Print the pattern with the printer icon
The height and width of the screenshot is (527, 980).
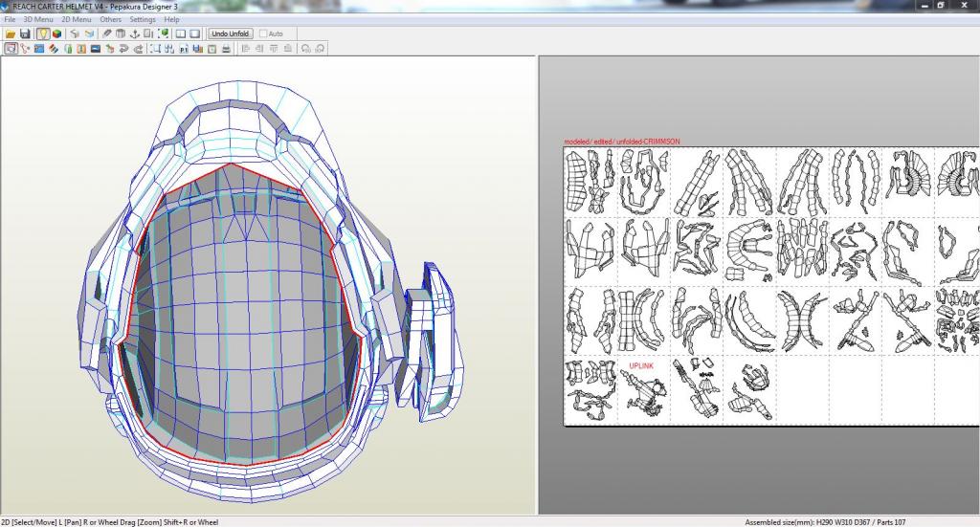(x=226, y=49)
